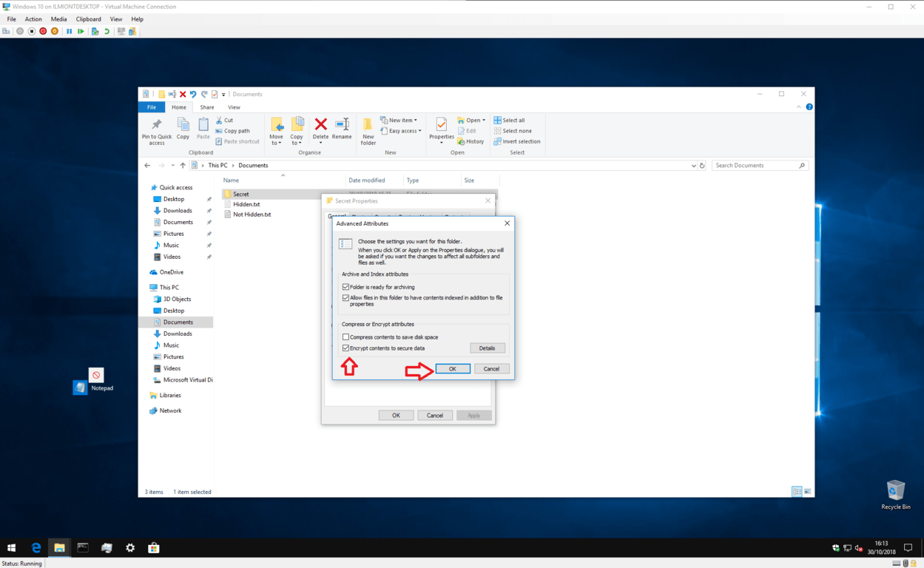
Task: Open the customize quick access toolbar dropdown
Action: pos(223,95)
